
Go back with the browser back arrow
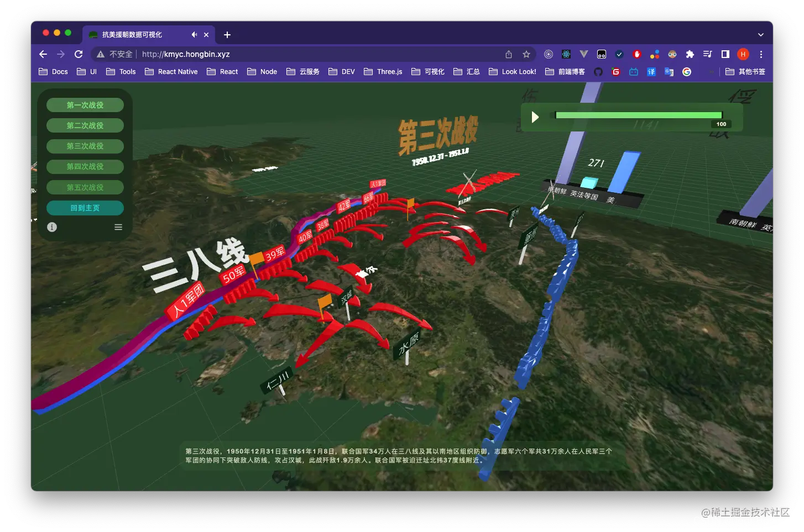[43, 54]
